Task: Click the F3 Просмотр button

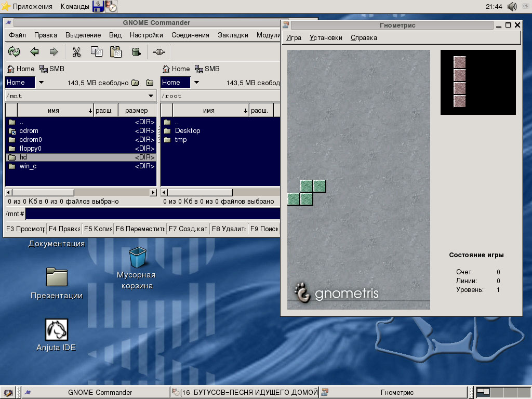Action: pos(25,229)
